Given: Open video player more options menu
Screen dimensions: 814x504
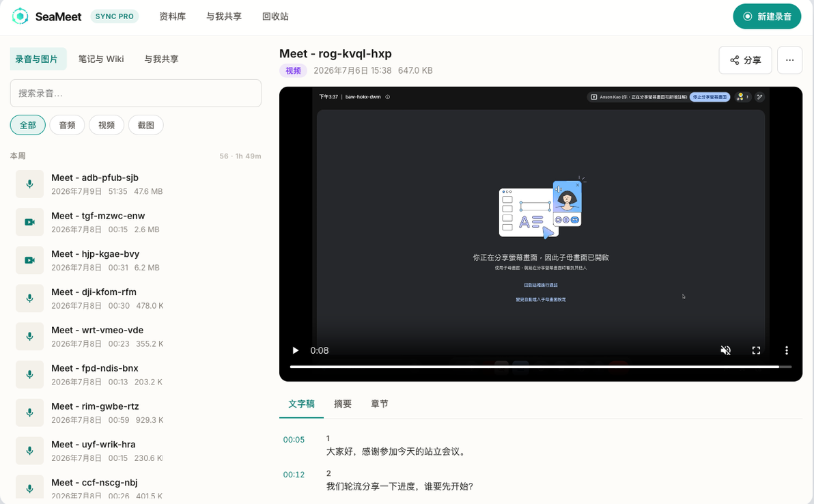Looking at the screenshot, I should click(787, 350).
